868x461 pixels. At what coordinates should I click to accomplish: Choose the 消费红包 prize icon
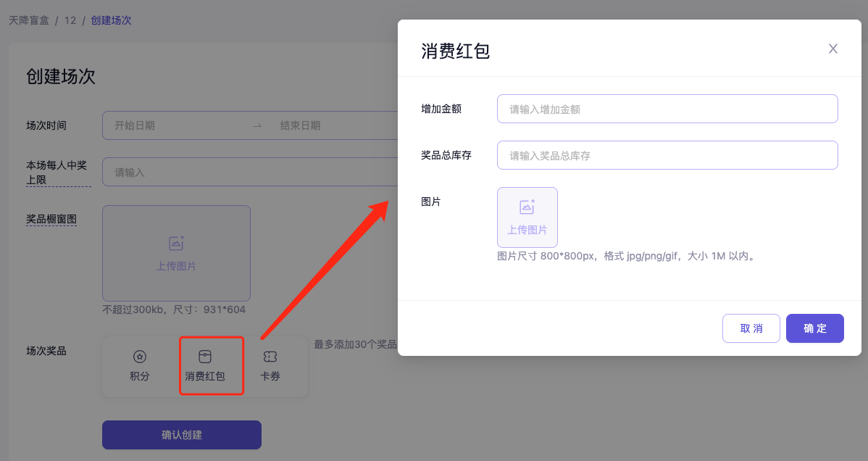205,357
